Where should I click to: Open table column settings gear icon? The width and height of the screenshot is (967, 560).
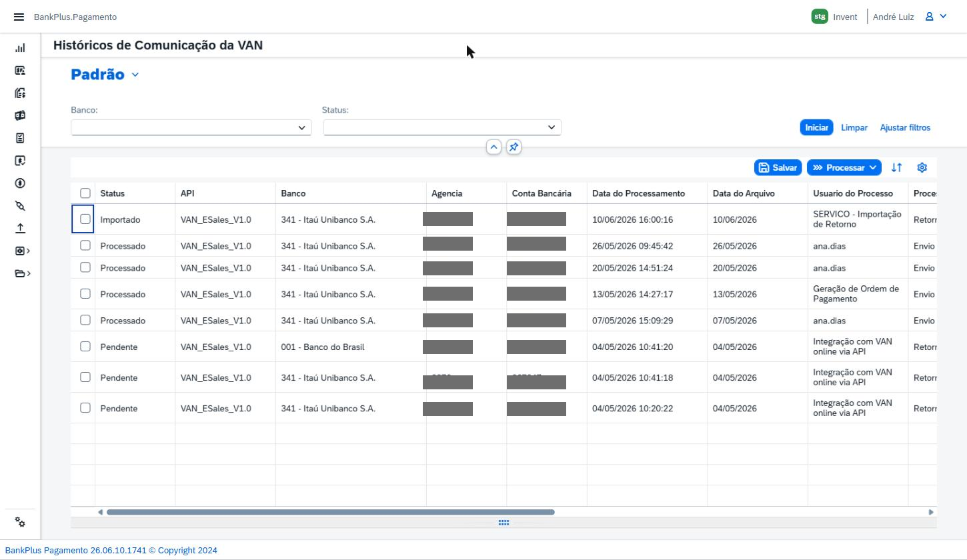pyautogui.click(x=922, y=167)
